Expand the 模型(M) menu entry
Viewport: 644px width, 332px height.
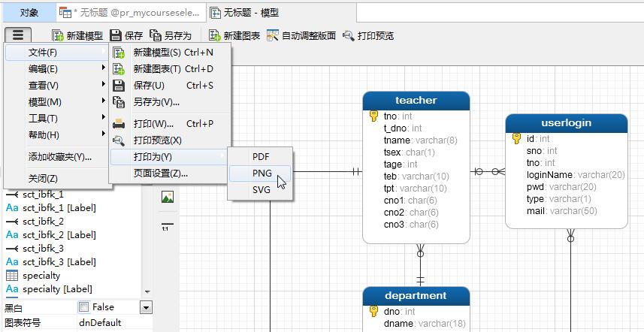coord(56,101)
